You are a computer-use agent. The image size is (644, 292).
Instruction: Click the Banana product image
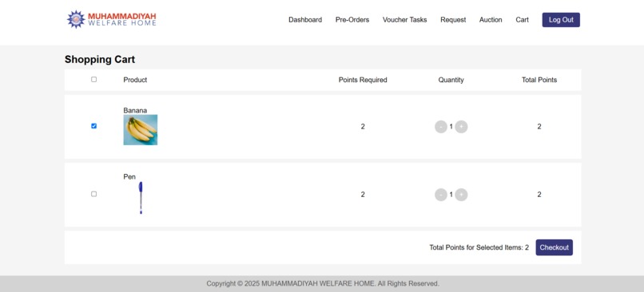(x=141, y=130)
